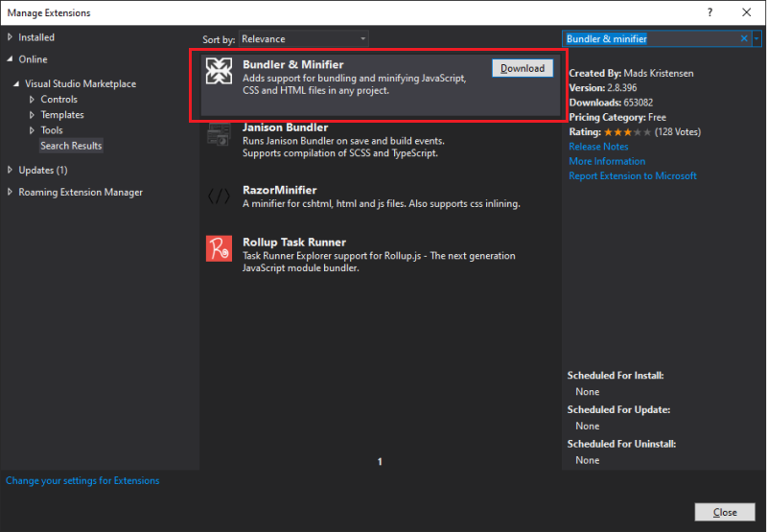
Task: Select Templates in the marketplace tree
Action: pyautogui.click(x=62, y=115)
